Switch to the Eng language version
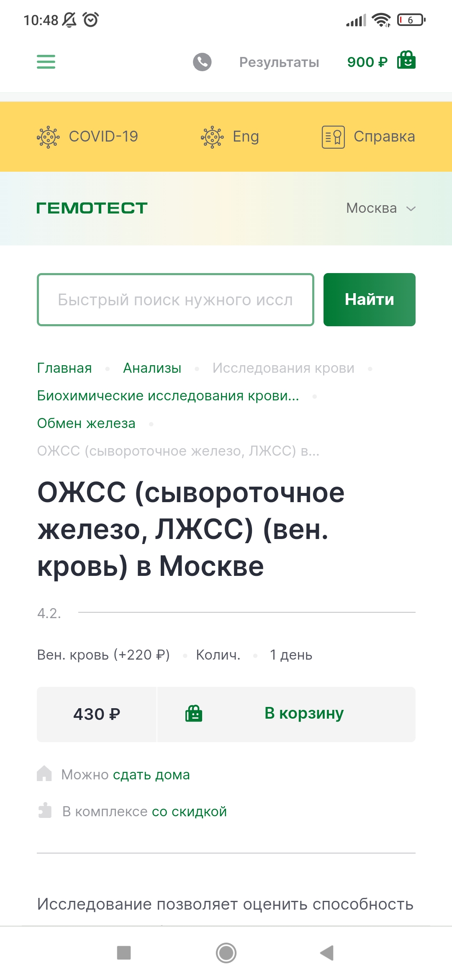This screenshot has height=980, width=452. pyautogui.click(x=245, y=137)
